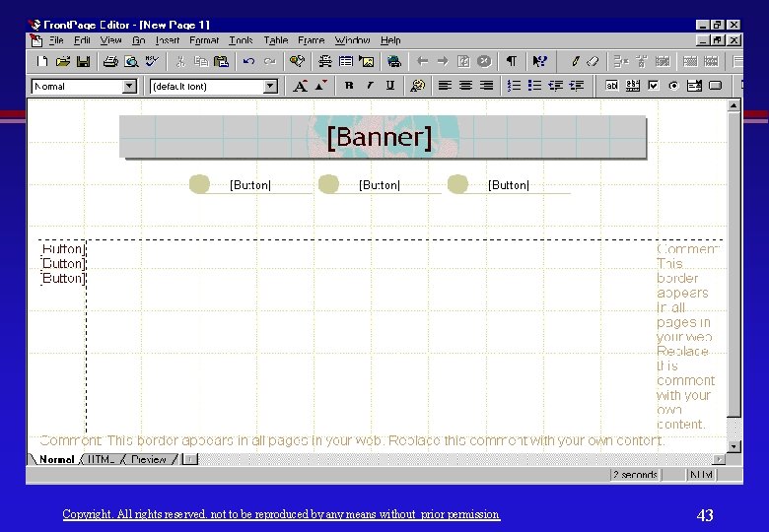This screenshot has width=769, height=532.
Task: Cut selection with scissors icon
Action: click(x=180, y=61)
